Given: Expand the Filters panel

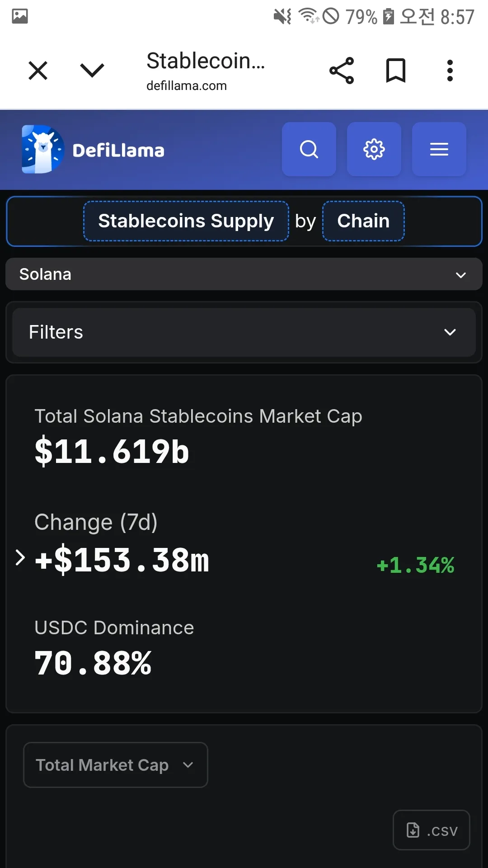Looking at the screenshot, I should pos(244,332).
